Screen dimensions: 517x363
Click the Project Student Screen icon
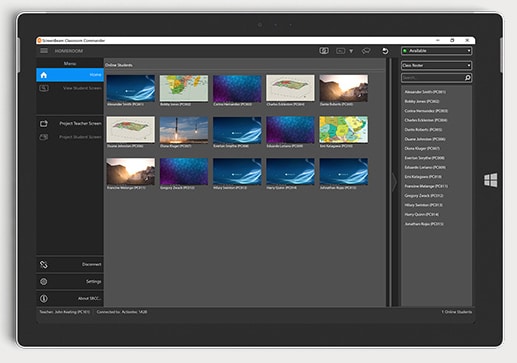point(44,137)
